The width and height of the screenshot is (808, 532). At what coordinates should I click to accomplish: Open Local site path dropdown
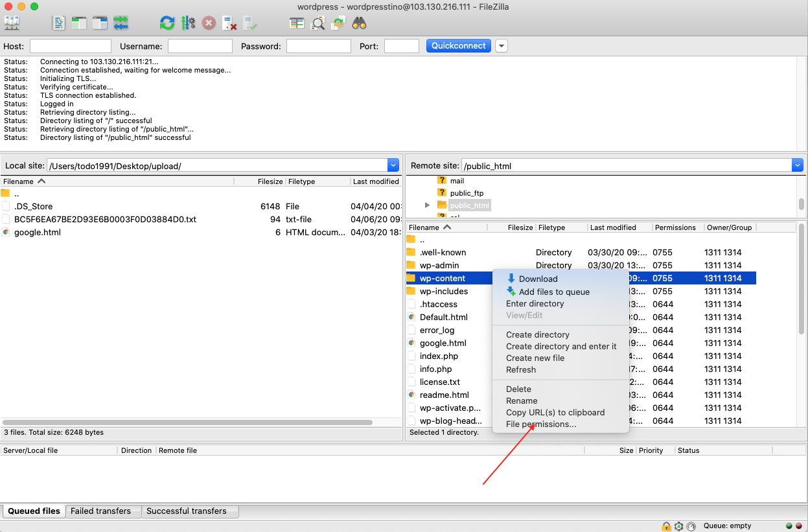point(393,165)
